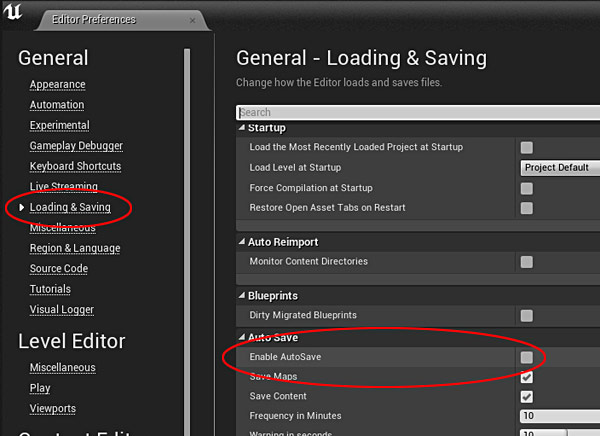
Task: Collapse the Auto Save section
Action: pos(242,337)
